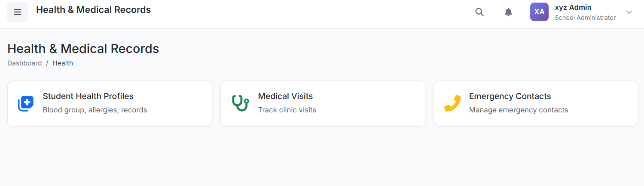Open the hamburger sidebar menu

click(x=18, y=12)
